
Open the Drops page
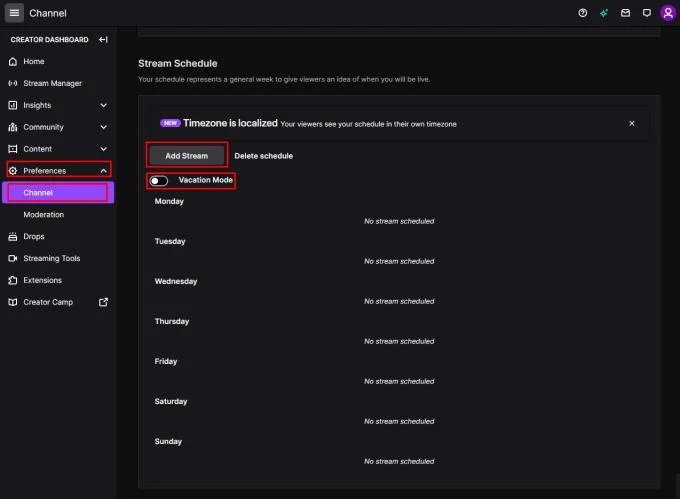(x=33, y=237)
